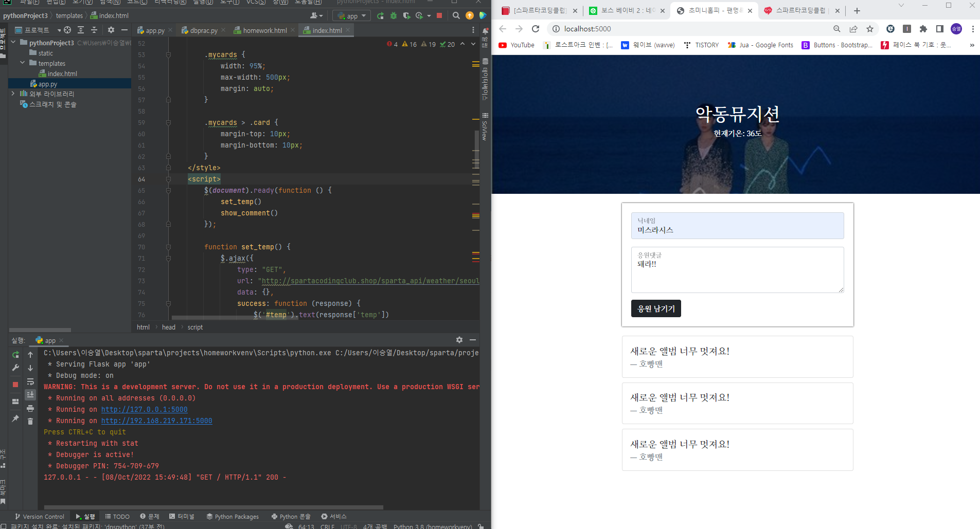Viewport: 980px width, 529px height.
Task: Open Chrome zoom magnifier in address bar
Action: tap(837, 29)
